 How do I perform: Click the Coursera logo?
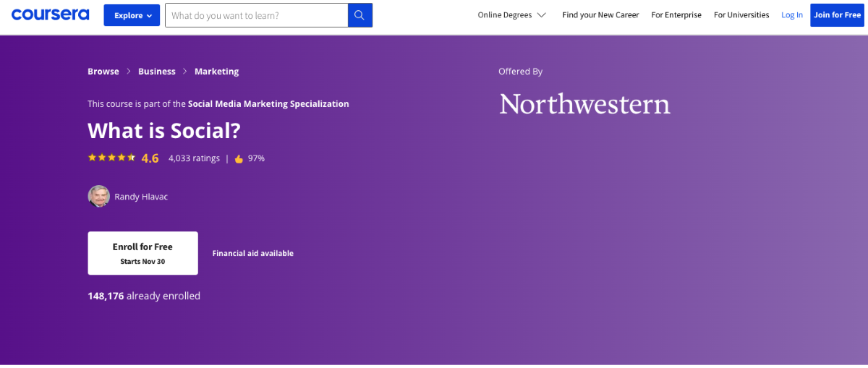tap(50, 14)
